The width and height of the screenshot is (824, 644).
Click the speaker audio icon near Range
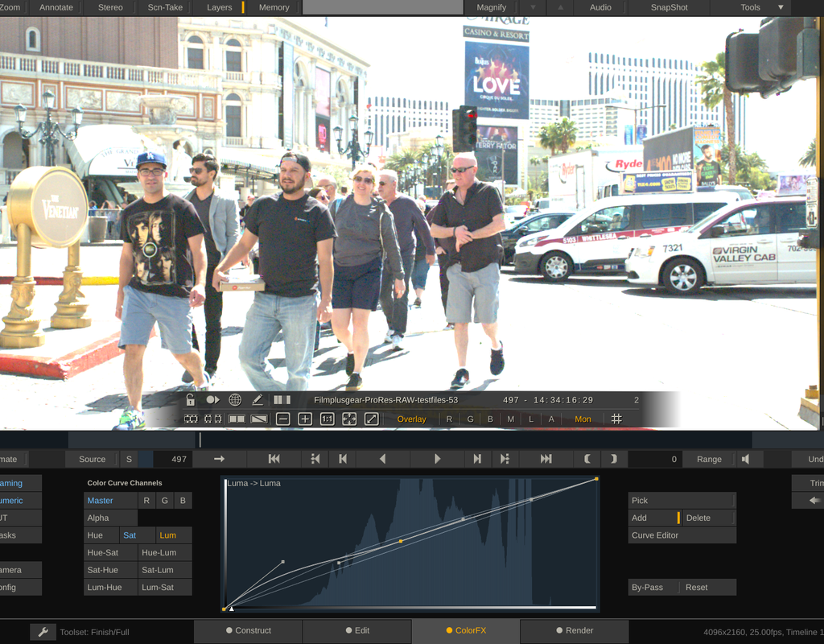745,459
